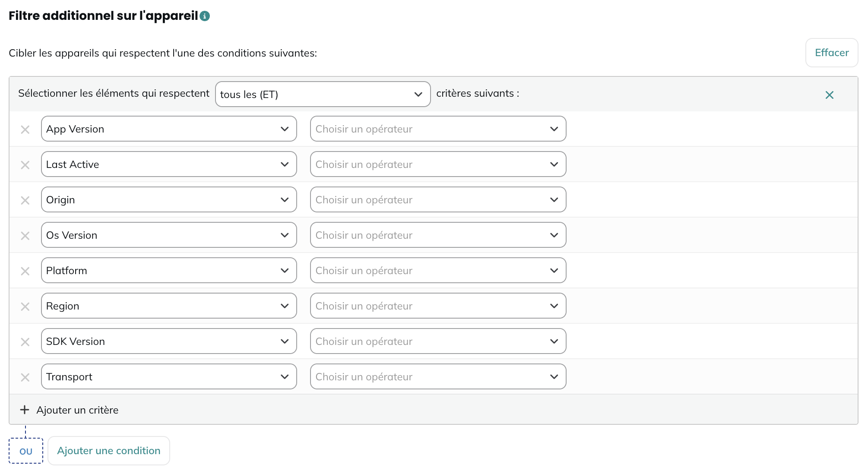Screen dimensions: 868x474
Task: Click the plus icon for Ajouter un critère
Action: coord(25,410)
